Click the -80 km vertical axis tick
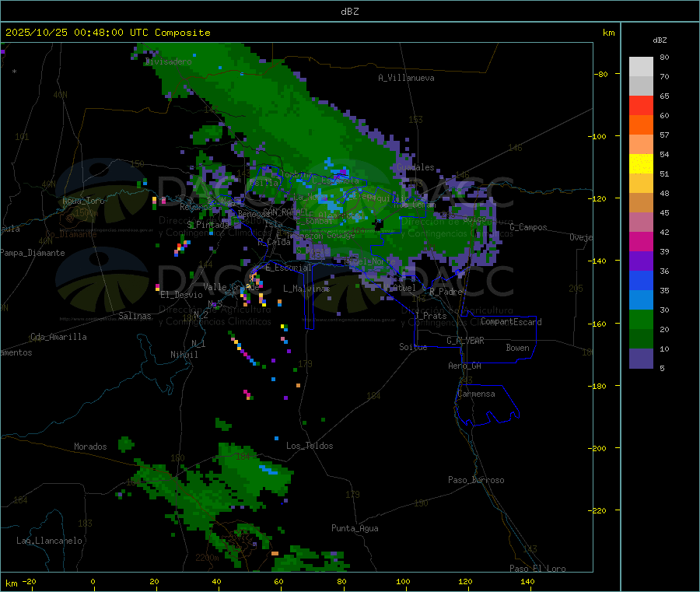Image resolution: width=700 pixels, height=592 pixels. point(601,74)
